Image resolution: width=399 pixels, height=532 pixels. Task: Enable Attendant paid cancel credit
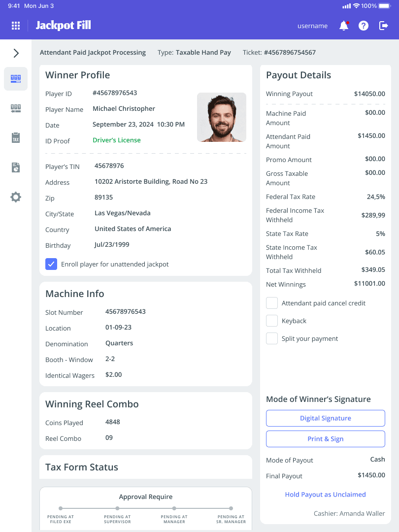271,303
